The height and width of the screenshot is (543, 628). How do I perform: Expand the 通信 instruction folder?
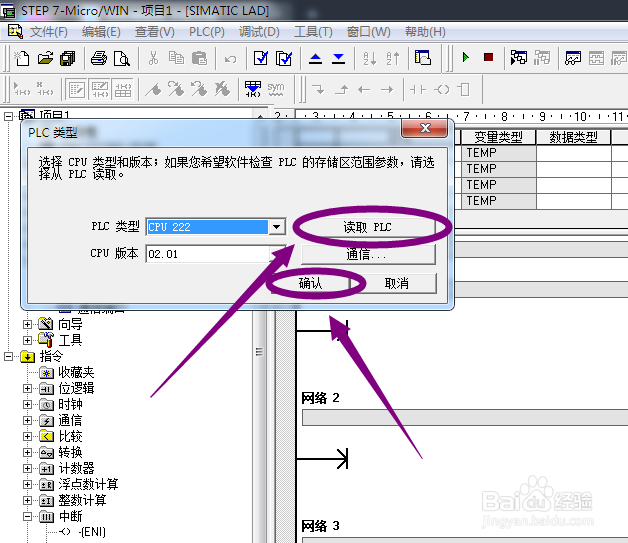pos(27,420)
